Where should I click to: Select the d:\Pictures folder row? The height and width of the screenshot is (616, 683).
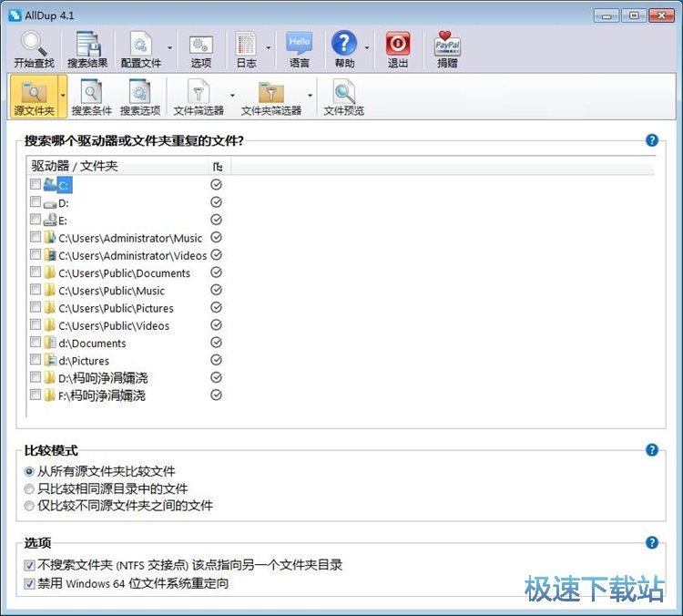tap(84, 361)
